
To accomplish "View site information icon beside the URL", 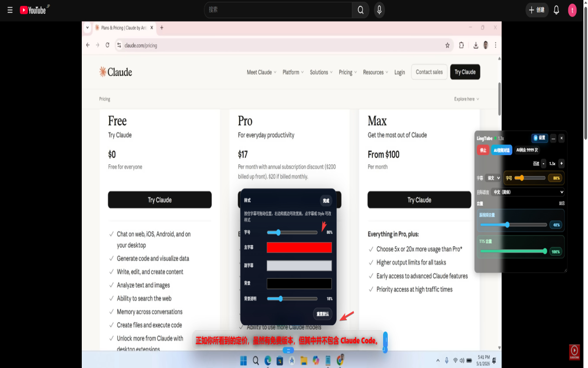I will point(119,45).
